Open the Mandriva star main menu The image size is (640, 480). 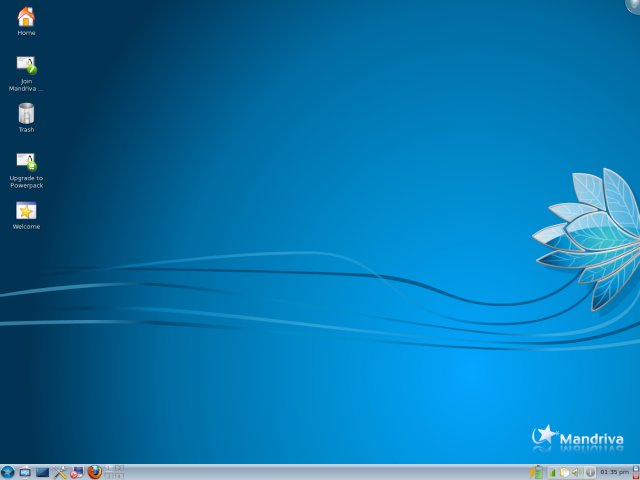click(7, 472)
